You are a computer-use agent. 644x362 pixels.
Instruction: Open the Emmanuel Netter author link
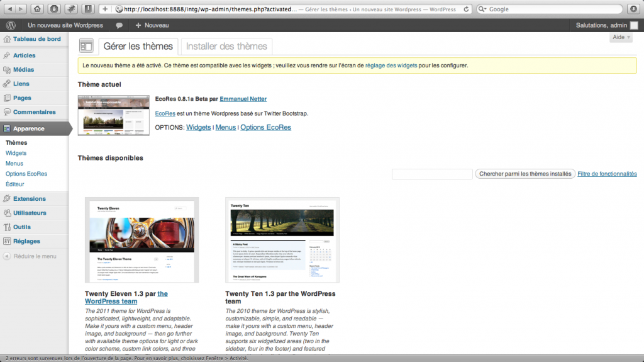tap(243, 99)
